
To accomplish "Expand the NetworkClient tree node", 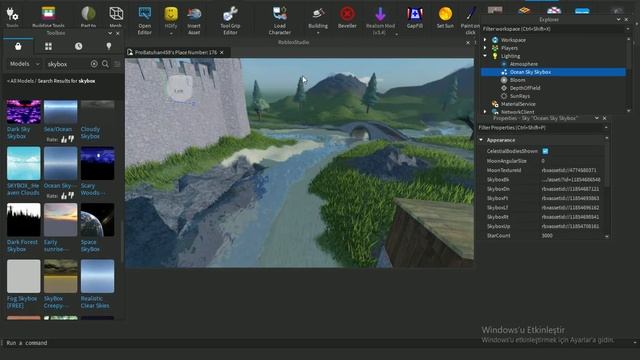I will click(485, 112).
